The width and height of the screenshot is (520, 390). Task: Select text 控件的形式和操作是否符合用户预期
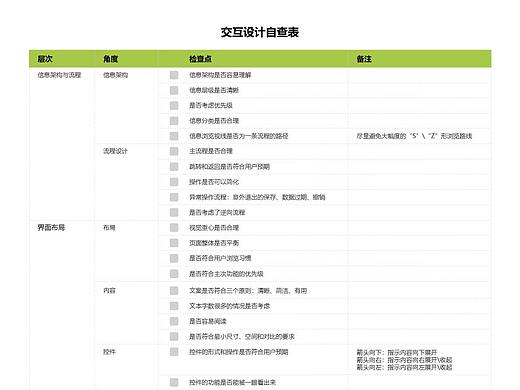pos(239,352)
